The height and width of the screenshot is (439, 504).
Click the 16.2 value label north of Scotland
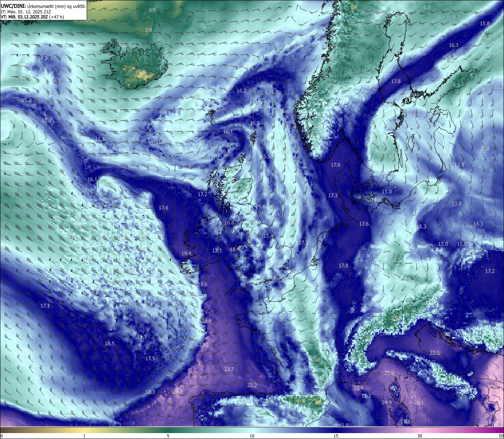241,91
